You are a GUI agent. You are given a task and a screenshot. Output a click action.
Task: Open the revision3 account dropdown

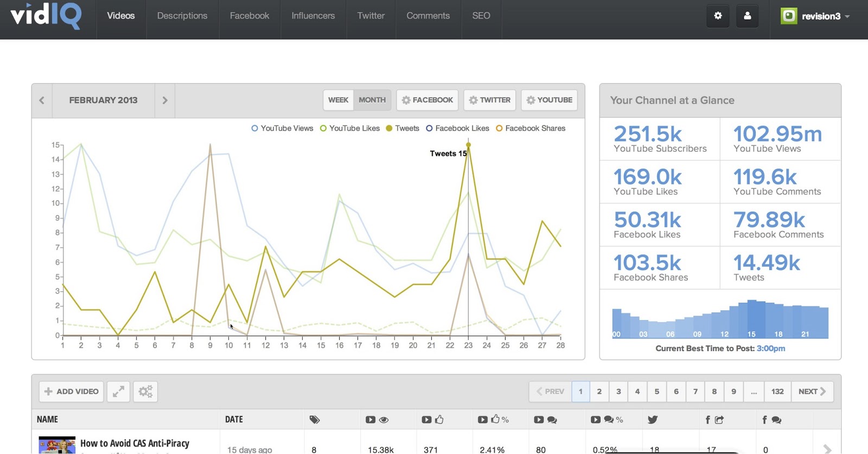pyautogui.click(x=815, y=16)
